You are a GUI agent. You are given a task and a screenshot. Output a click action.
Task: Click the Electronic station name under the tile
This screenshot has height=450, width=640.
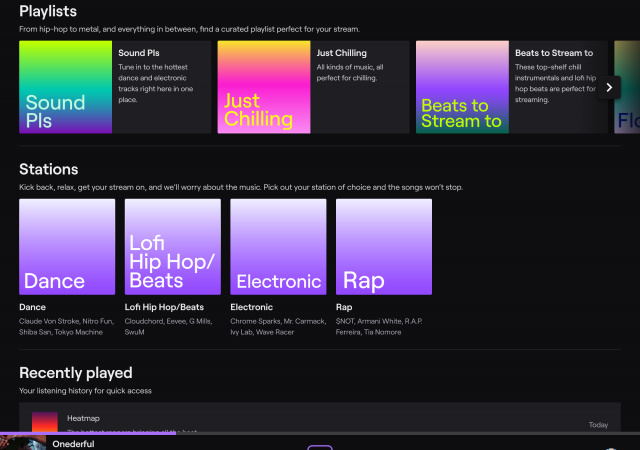253,307
